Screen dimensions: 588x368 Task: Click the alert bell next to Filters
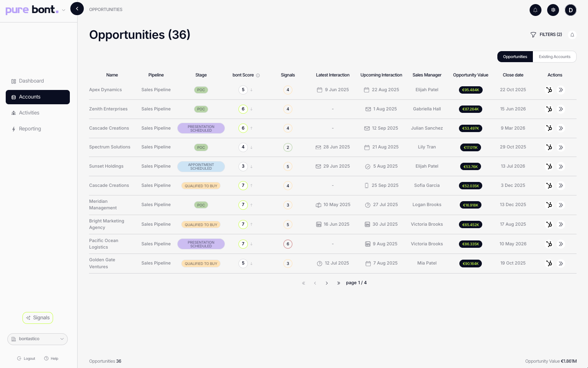pos(572,35)
